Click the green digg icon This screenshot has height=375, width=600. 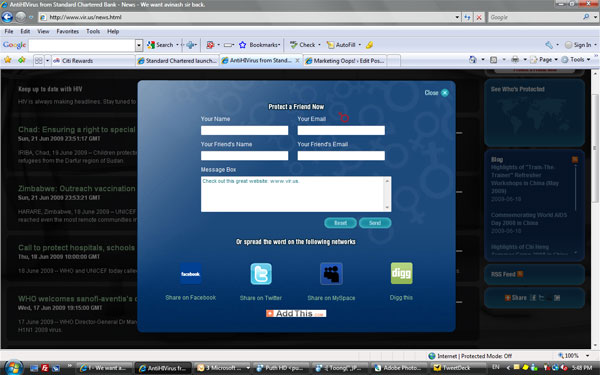[401, 273]
